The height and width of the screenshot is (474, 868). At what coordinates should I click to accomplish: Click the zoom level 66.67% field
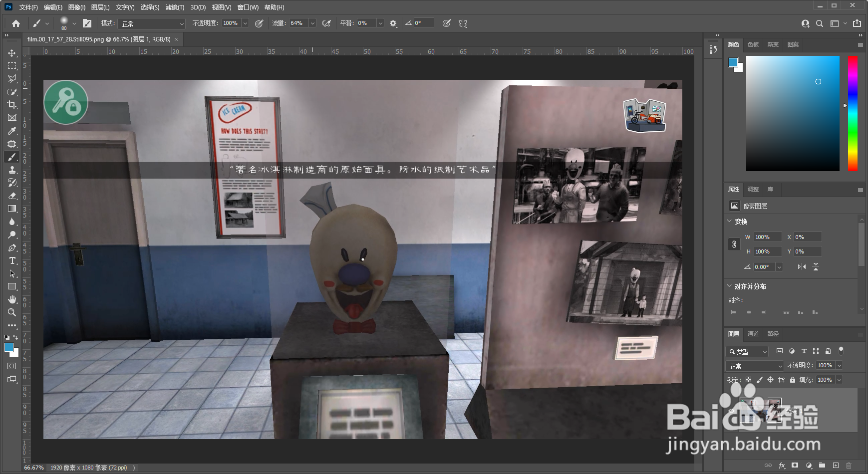34,468
